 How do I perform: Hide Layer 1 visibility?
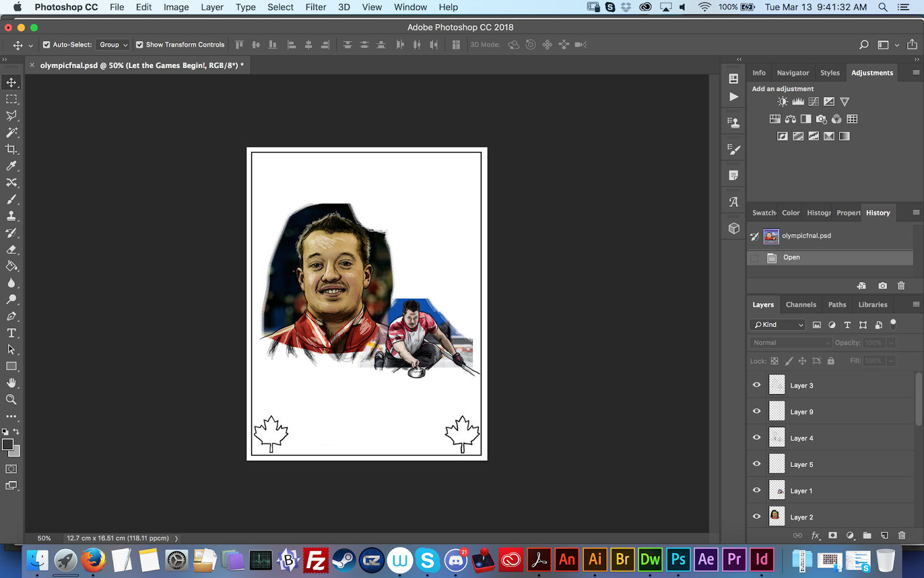coord(757,490)
